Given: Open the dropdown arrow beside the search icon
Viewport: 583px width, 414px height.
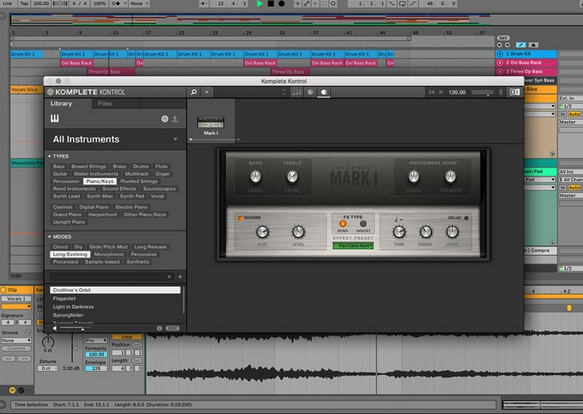Looking at the screenshot, I should [207, 92].
